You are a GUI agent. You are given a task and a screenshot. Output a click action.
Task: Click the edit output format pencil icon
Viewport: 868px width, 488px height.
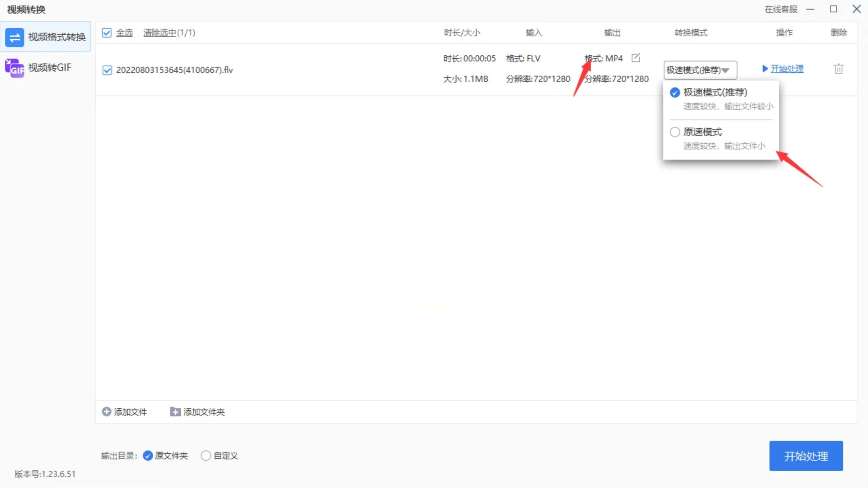[x=635, y=58]
